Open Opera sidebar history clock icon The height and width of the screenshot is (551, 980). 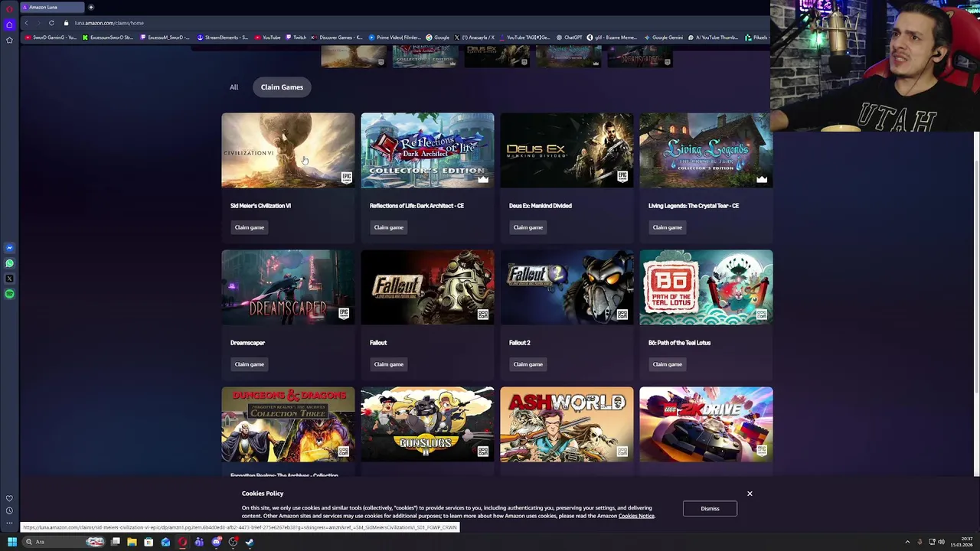pyautogui.click(x=9, y=510)
